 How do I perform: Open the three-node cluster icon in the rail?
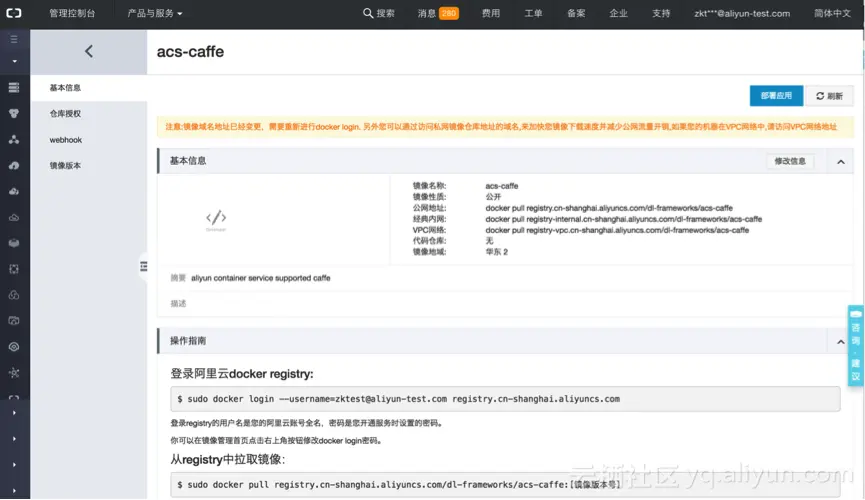coord(14,139)
